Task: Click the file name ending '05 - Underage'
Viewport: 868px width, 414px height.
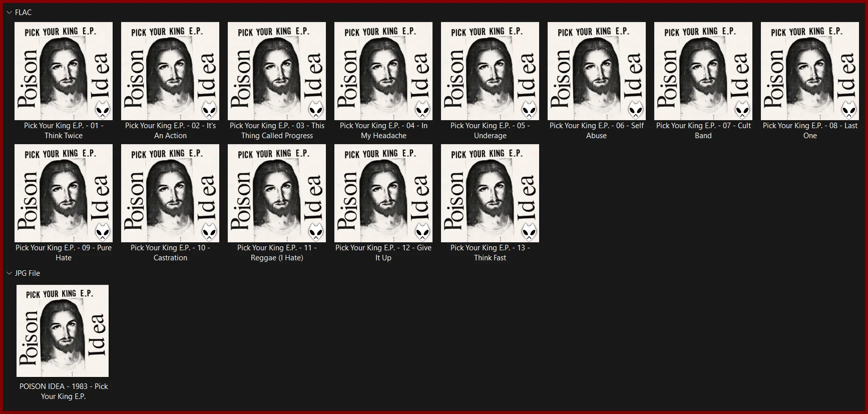Action: coord(490,131)
